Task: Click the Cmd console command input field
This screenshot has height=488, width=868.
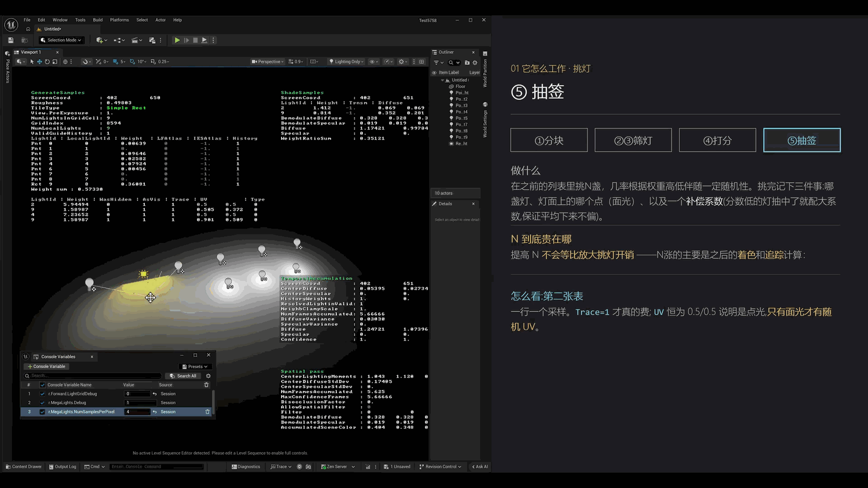Action: 157,467
